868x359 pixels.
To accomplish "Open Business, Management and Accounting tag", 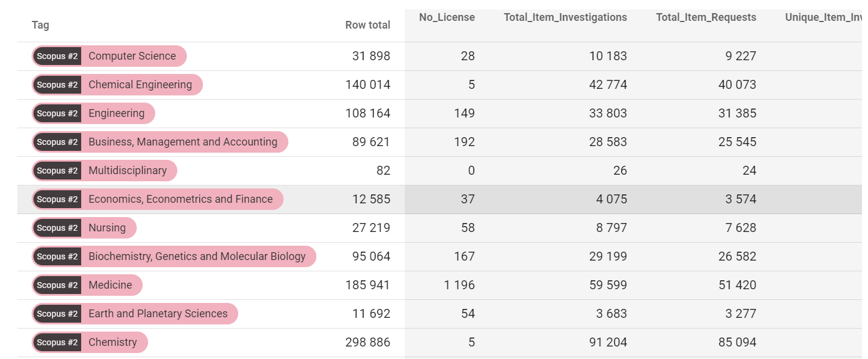I will click(x=160, y=142).
